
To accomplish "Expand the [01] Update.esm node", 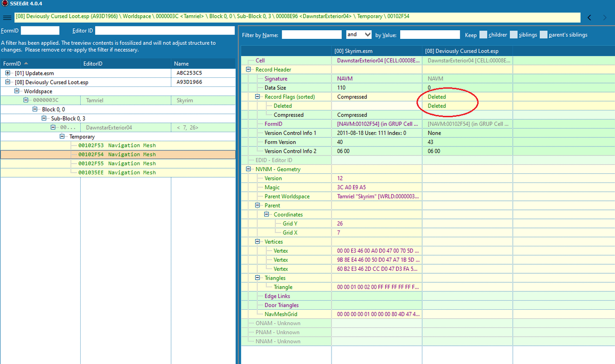I will pos(8,73).
